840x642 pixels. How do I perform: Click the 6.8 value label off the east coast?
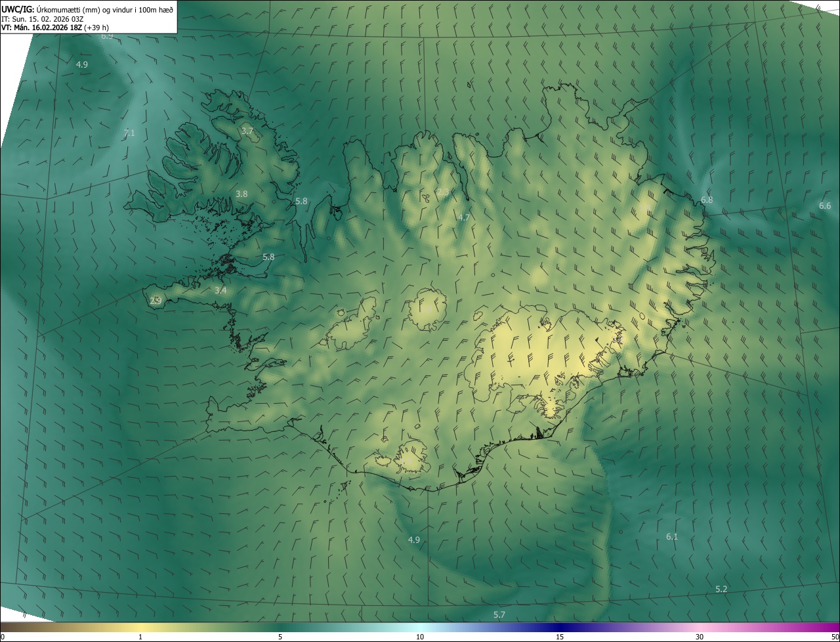coord(707,200)
